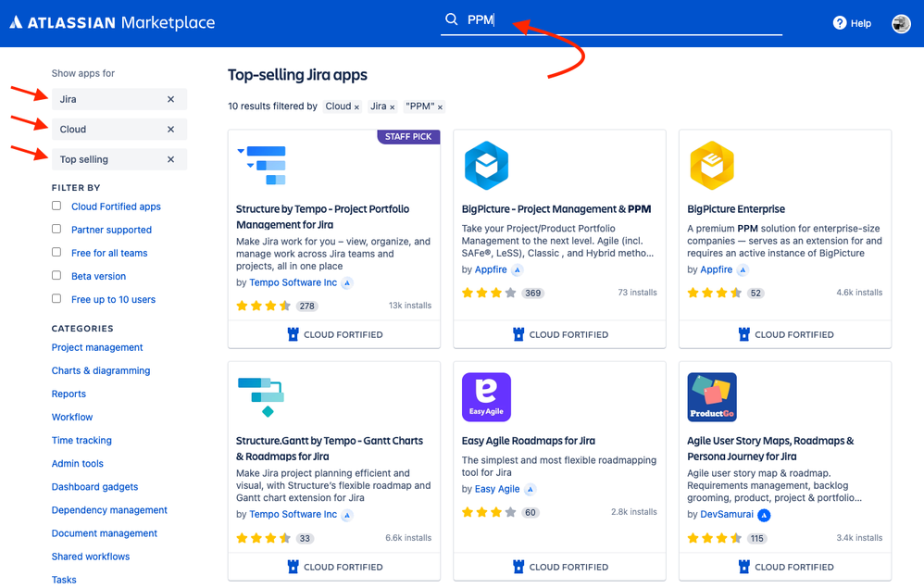Viewport: 924px width, 588px height.
Task: Open BigPicture Enterprise app title
Action: (x=736, y=209)
